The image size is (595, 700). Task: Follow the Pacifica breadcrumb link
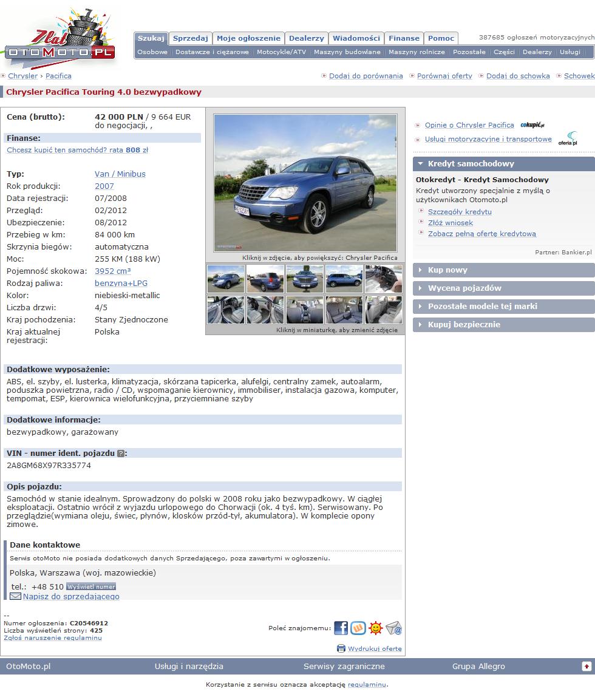click(58, 76)
